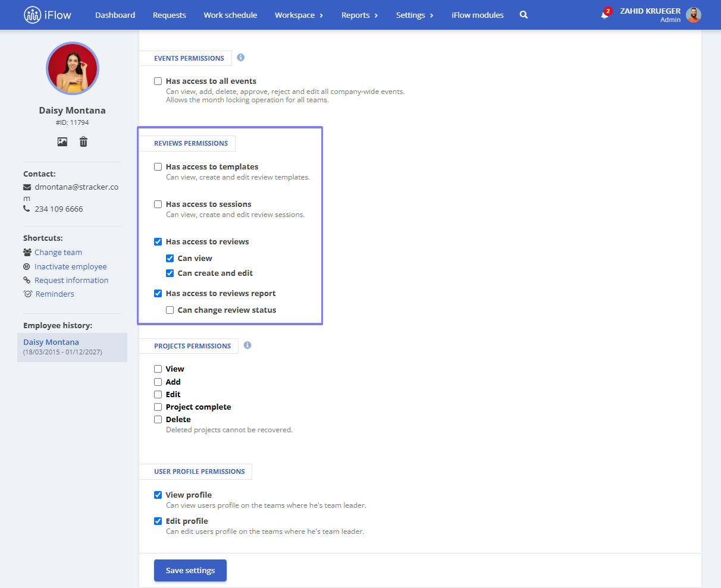
Task: Uncheck the Edit profile permission
Action: 158,521
